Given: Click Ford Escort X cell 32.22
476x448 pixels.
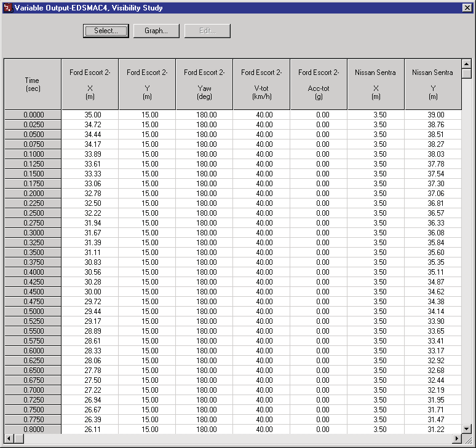Looking at the screenshot, I should pos(90,213).
